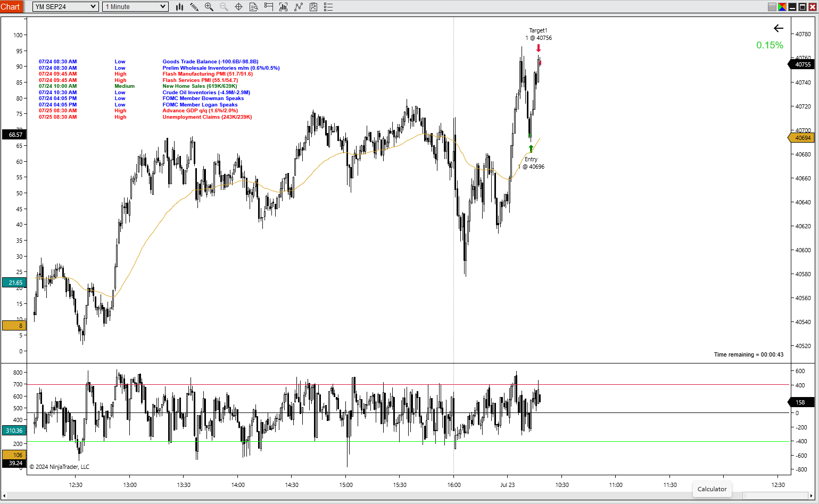Toggle the crosshair cursor icon
The height and width of the screenshot is (504, 819).
click(239, 7)
